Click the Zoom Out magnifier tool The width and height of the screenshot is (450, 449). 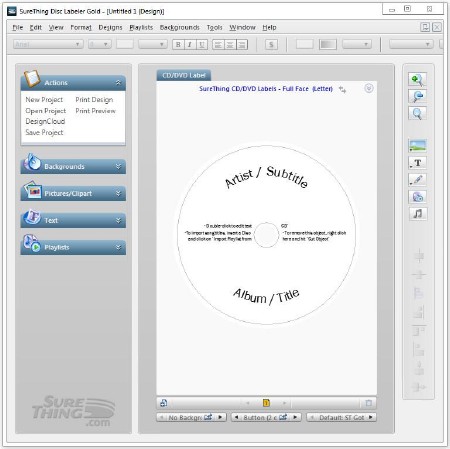417,96
